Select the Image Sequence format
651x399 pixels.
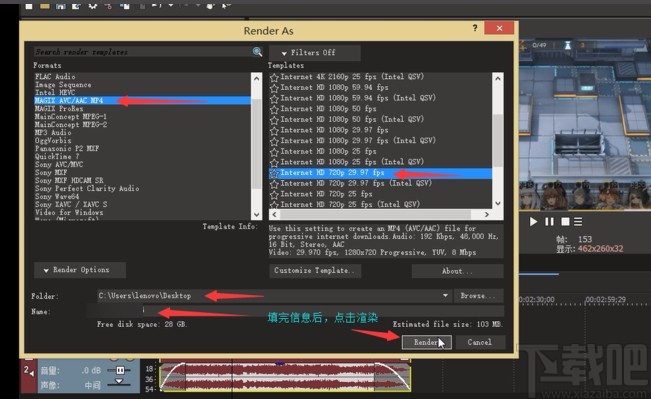click(63, 84)
